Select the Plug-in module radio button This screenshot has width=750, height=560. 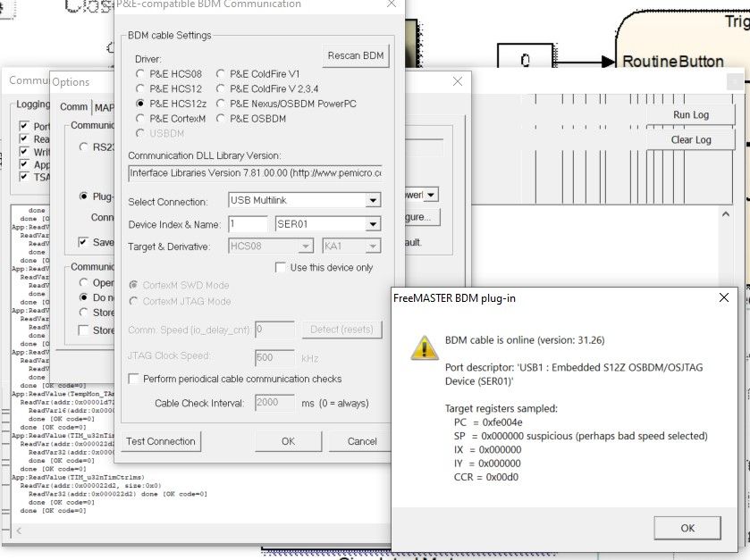[x=83, y=196]
